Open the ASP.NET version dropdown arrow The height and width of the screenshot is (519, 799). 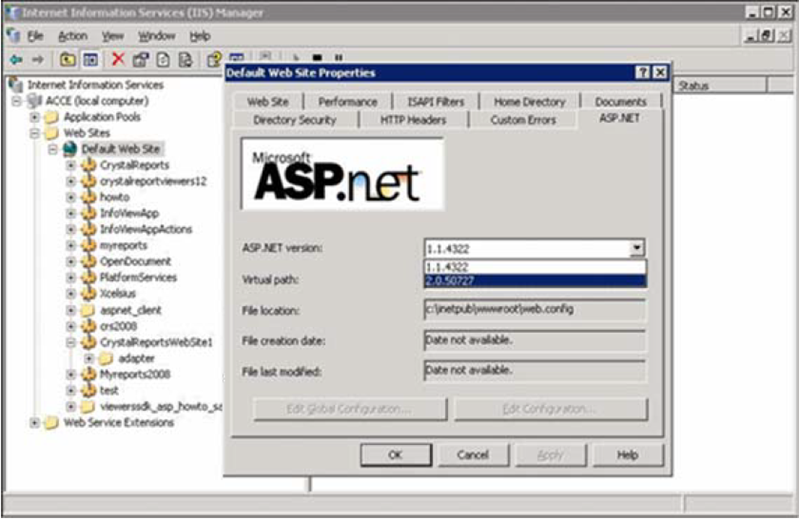click(637, 249)
